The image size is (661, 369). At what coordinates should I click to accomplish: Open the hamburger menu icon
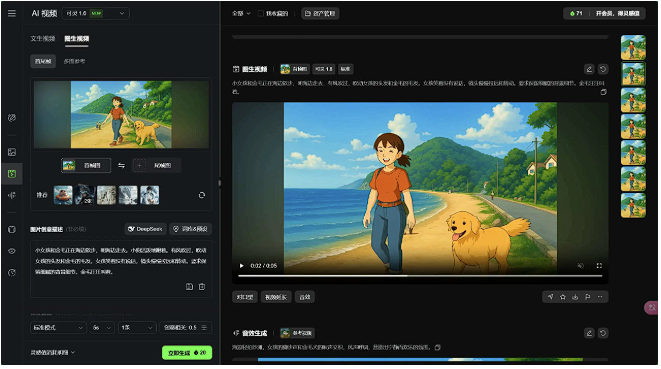12,13
